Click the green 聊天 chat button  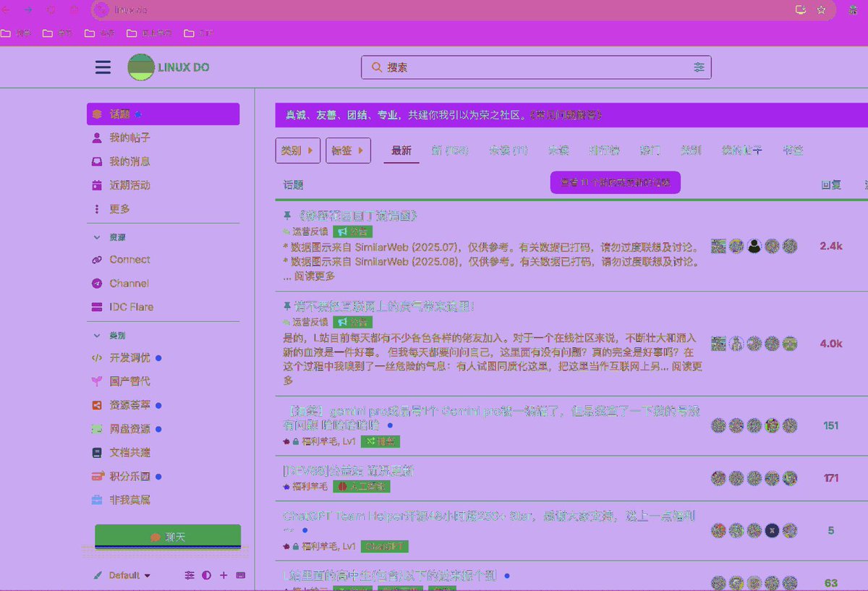coord(168,537)
